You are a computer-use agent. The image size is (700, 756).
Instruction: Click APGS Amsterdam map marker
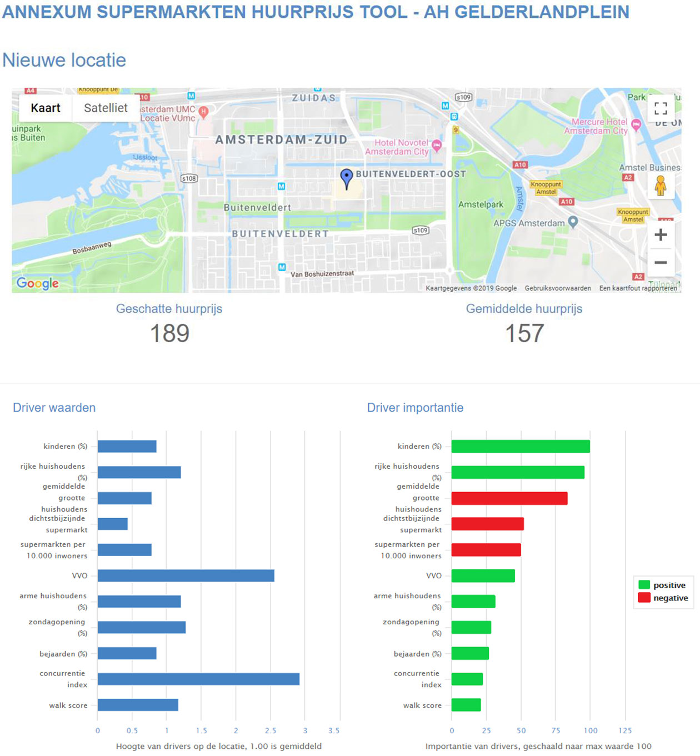[x=573, y=222]
